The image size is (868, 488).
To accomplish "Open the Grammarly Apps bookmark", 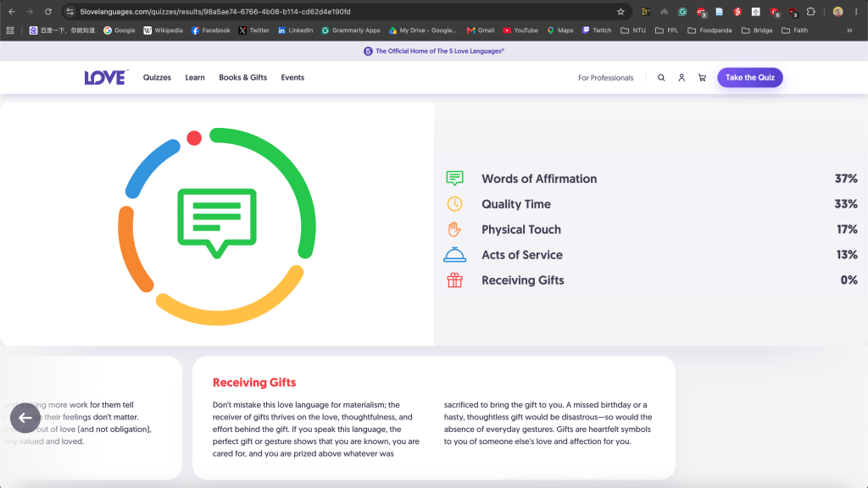I will 350,30.
